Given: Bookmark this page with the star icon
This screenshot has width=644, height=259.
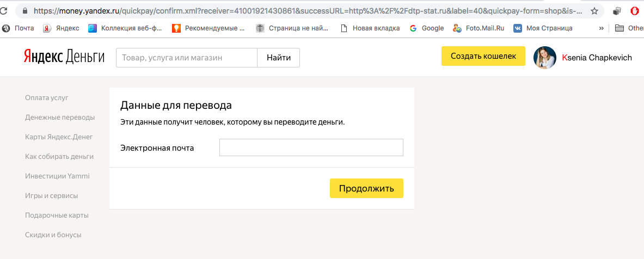Looking at the screenshot, I should (x=594, y=11).
